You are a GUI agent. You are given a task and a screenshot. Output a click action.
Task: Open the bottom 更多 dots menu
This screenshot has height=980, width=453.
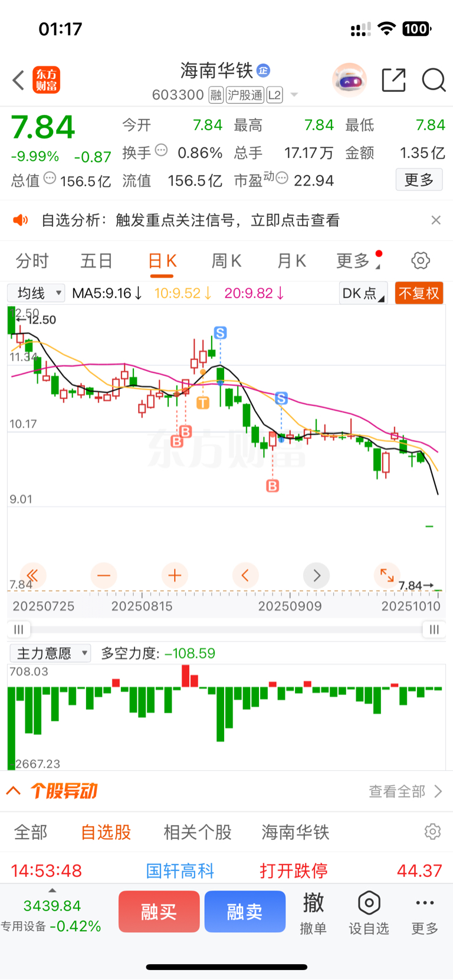(x=425, y=913)
